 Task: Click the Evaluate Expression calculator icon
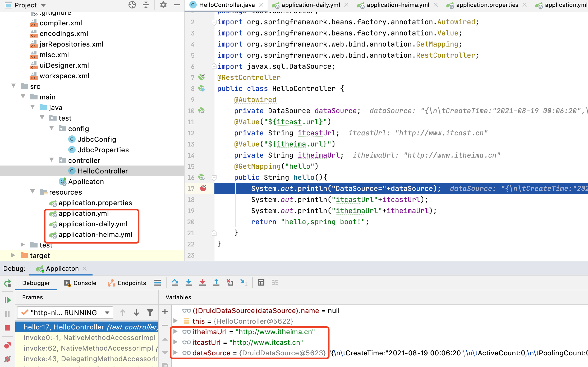coord(261,283)
